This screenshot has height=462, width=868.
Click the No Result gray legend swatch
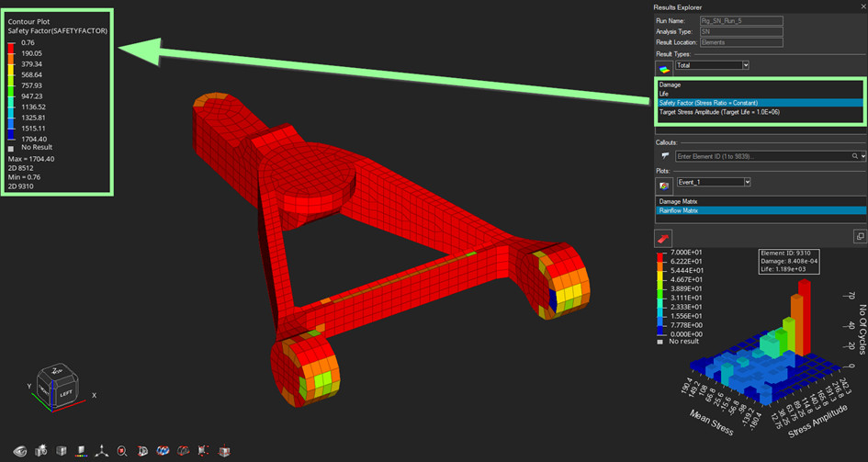(11, 147)
